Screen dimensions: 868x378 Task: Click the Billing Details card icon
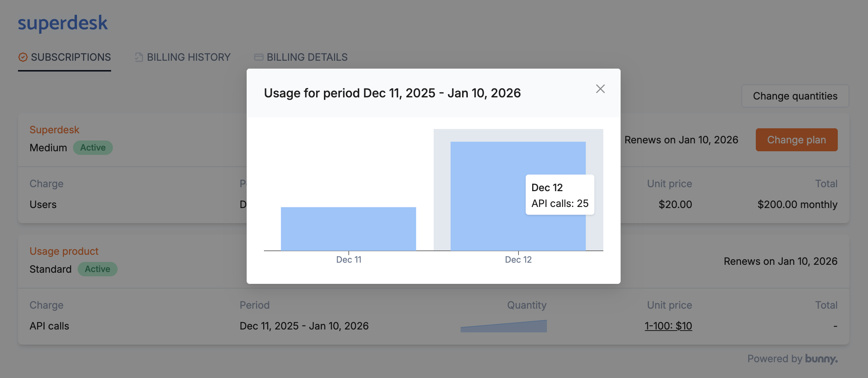(x=259, y=57)
